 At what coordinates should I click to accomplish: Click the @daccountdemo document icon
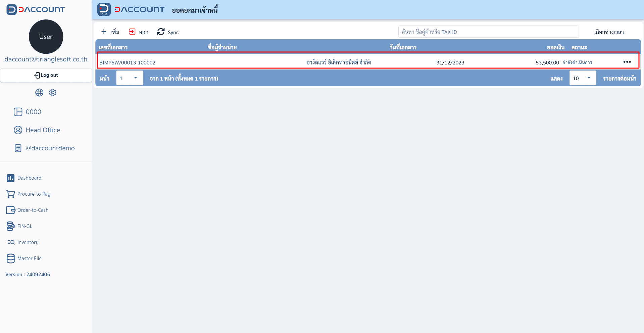click(x=18, y=148)
